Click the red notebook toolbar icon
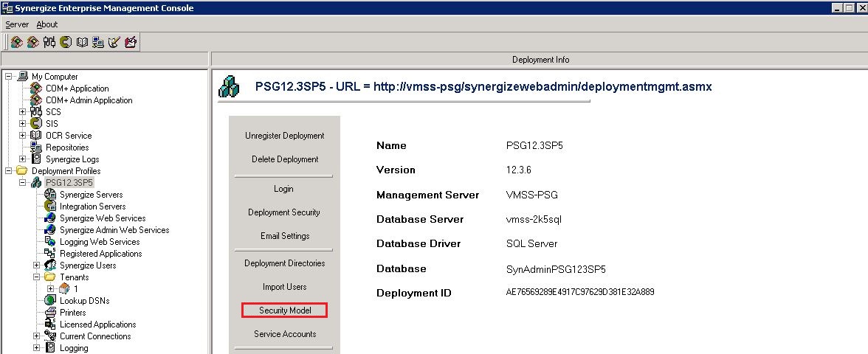 [131, 42]
